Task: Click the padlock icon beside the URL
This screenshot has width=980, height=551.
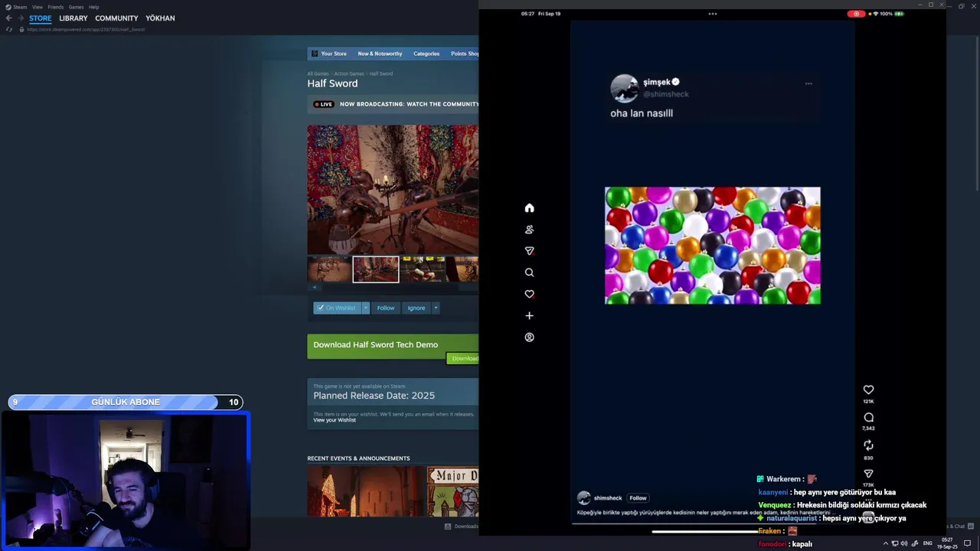Action: pos(21,29)
